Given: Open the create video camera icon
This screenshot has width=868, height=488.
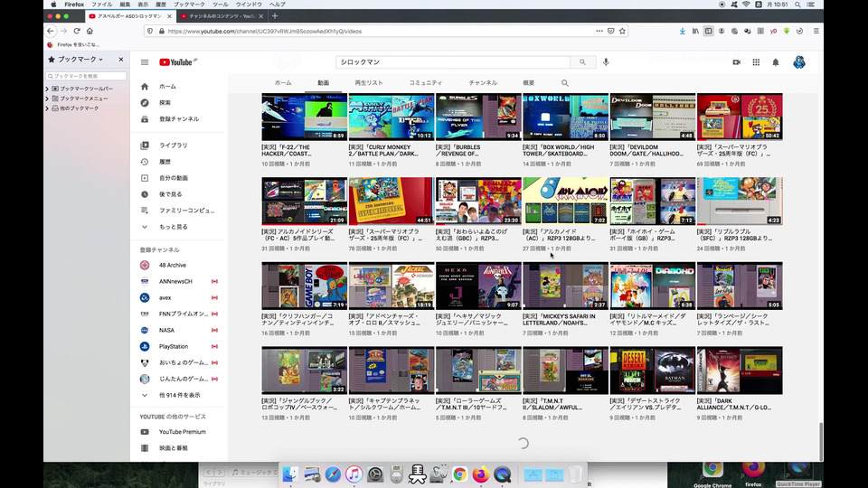Looking at the screenshot, I should coord(736,62).
